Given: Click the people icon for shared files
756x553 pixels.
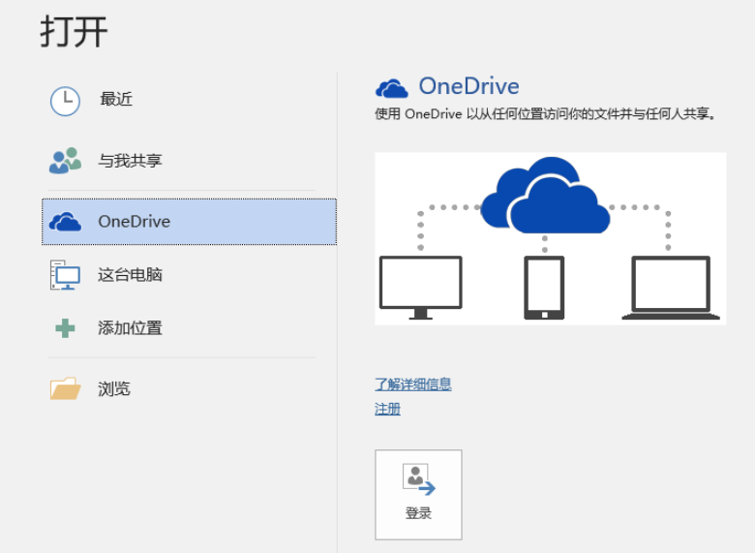Looking at the screenshot, I should (65, 161).
